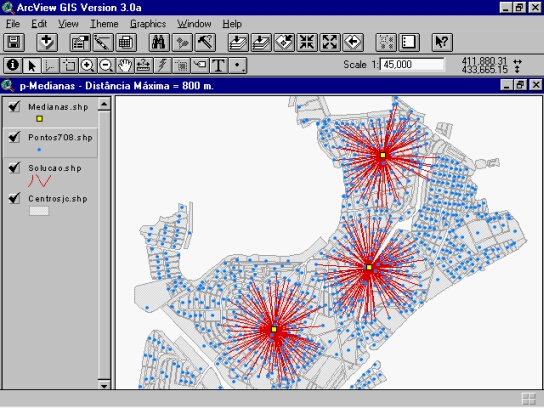Click the Save Project toolbar icon

tap(14, 43)
